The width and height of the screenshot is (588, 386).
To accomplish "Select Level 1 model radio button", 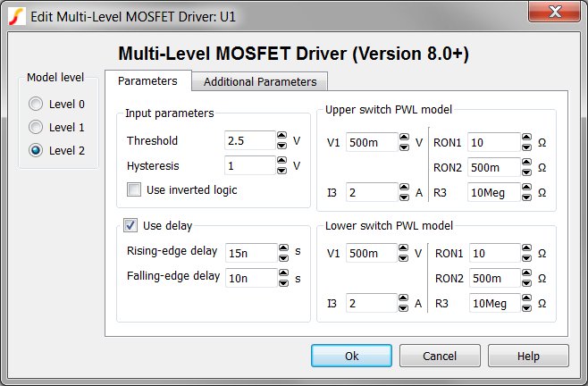I will coord(36,127).
